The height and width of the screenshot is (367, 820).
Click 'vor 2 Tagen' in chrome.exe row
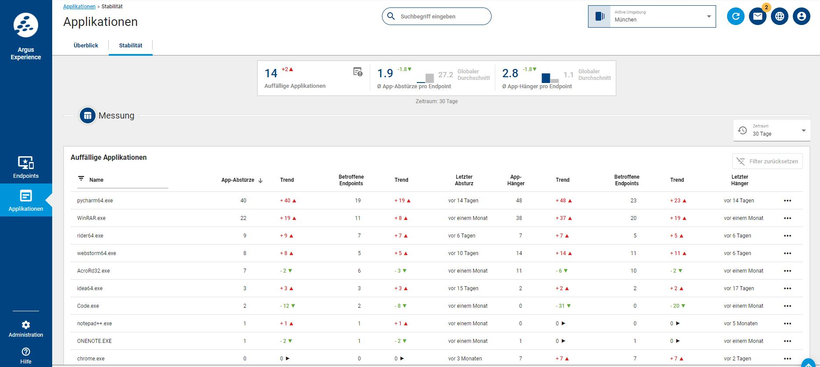[737, 359]
